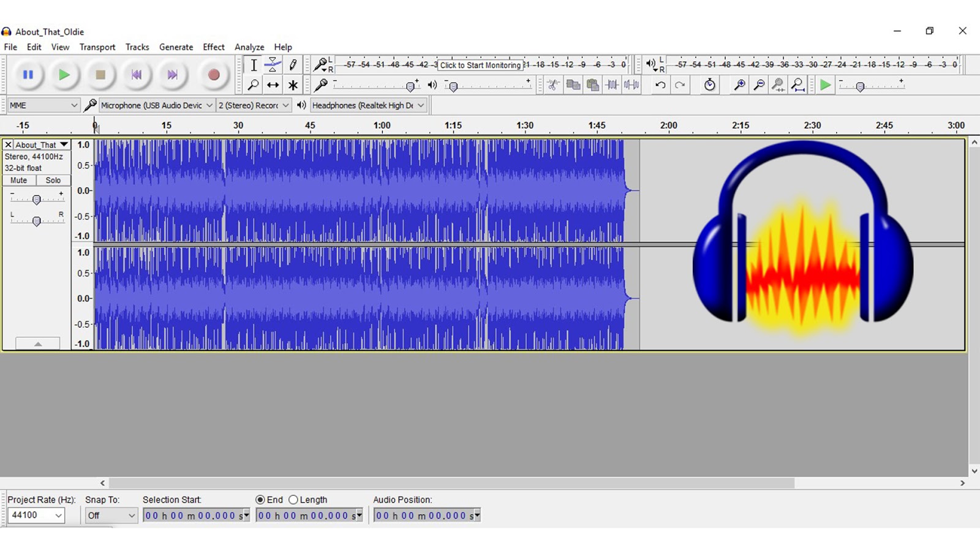Open the End time format arrow

(359, 516)
